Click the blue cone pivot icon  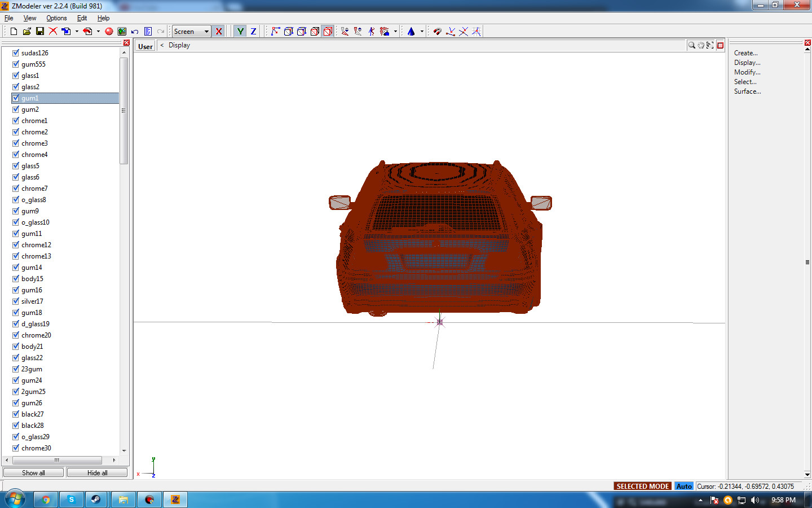tap(411, 32)
